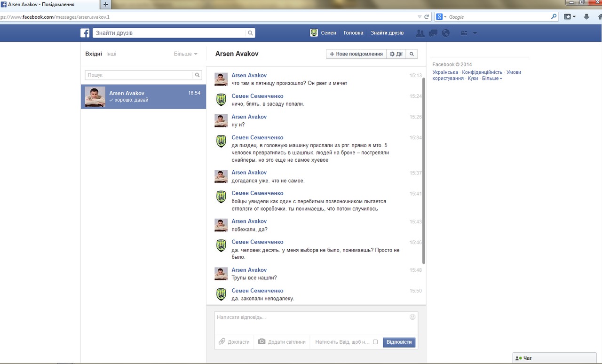Open the notifications globe icon
The width and height of the screenshot is (602, 364).
pos(446,33)
